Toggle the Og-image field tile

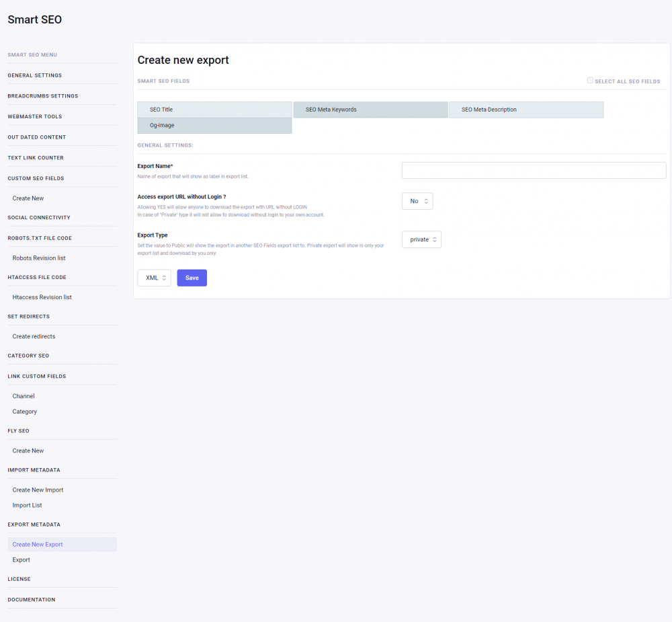click(x=214, y=126)
